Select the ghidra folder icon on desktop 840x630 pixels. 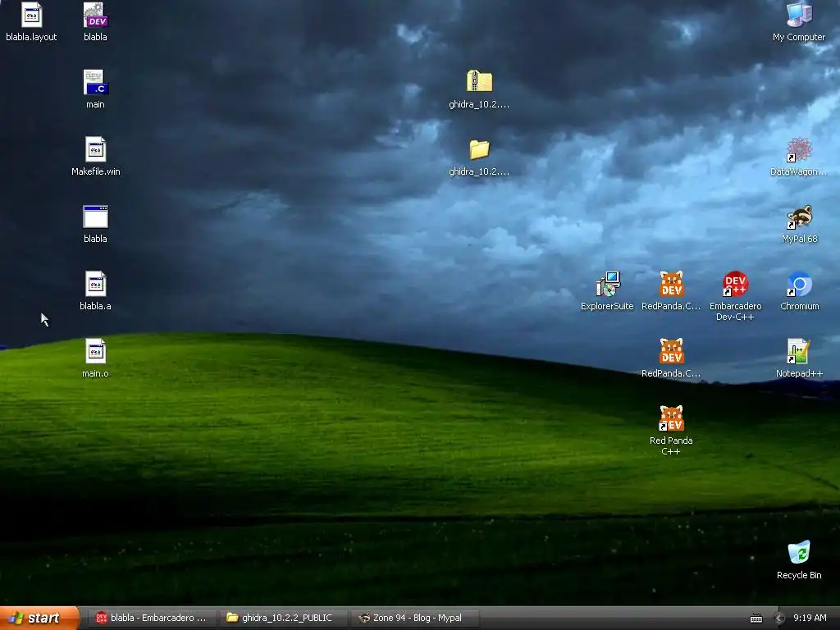coord(479,149)
